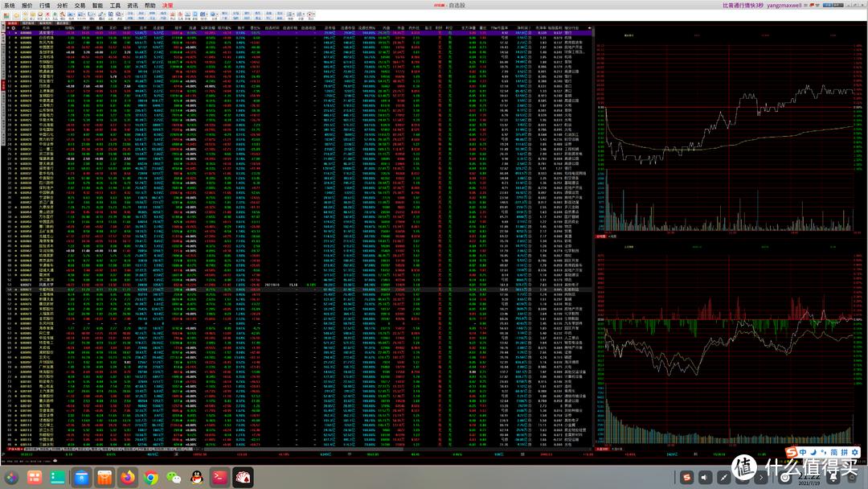Click the 工具 menu item

[115, 5]
